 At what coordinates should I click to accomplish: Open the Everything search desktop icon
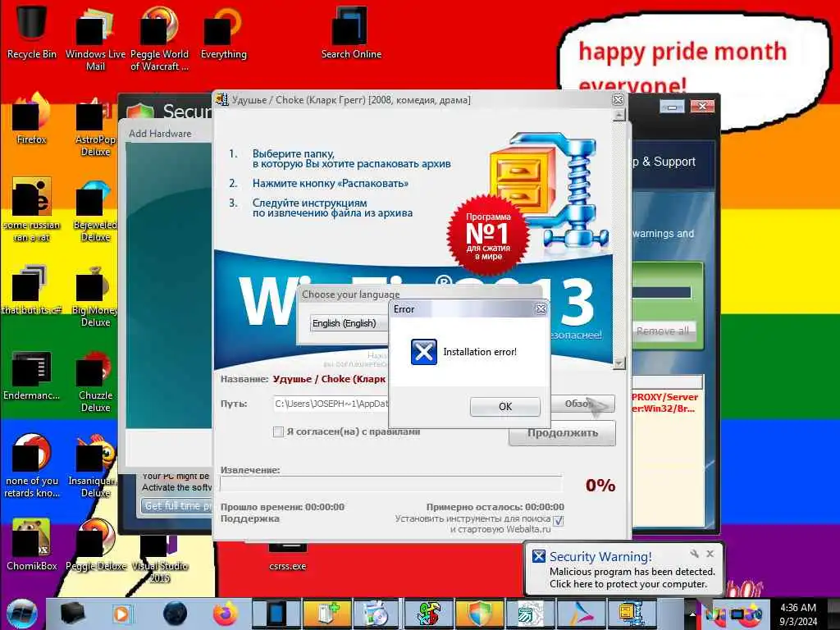(x=223, y=32)
